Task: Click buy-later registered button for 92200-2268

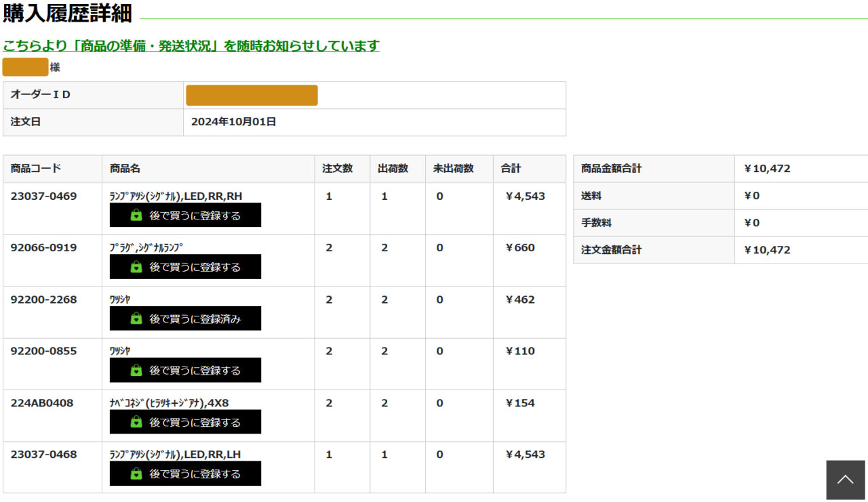Action: 185,318
